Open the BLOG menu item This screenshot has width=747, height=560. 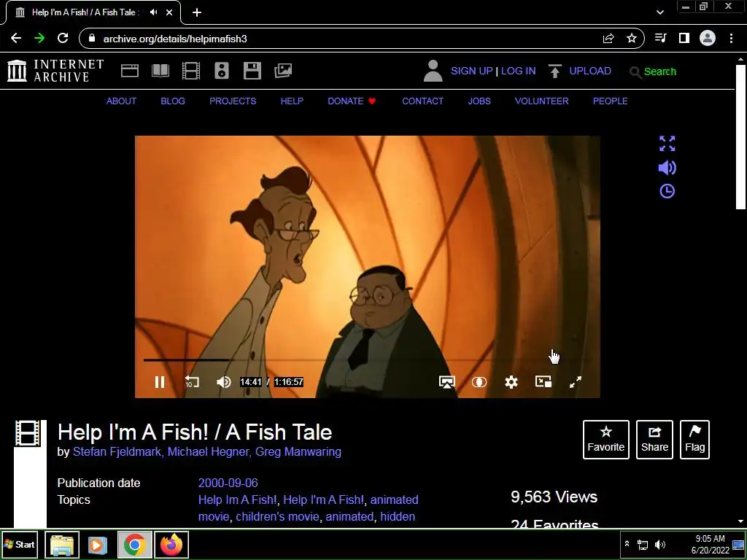172,101
